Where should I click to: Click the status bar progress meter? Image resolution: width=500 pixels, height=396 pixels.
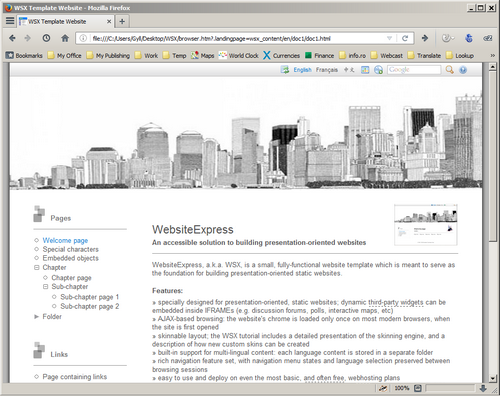[450, 388]
